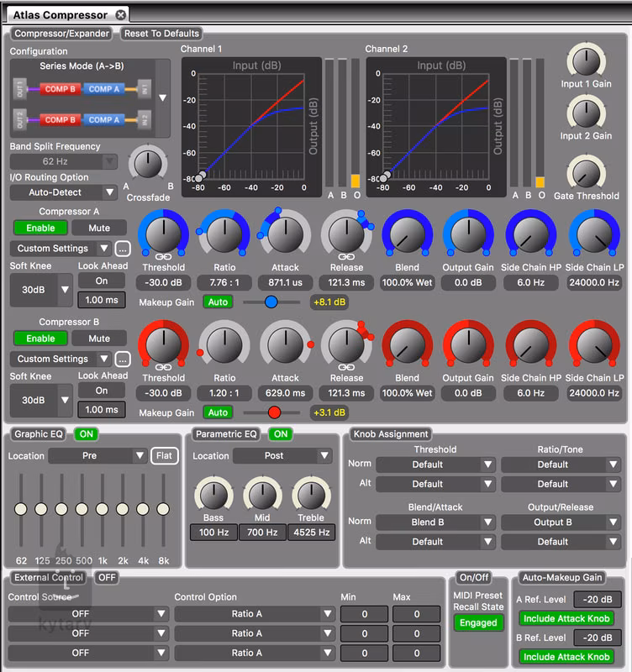Viewport: 632px width, 672px height.
Task: Toggle Graphic EQ ON switch
Action: 86,434
